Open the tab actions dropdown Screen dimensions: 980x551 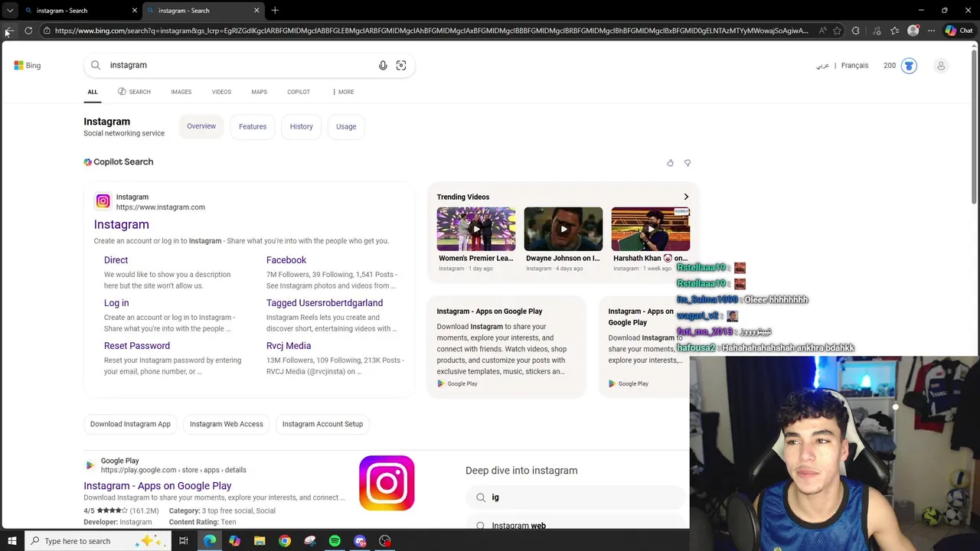[x=9, y=10]
